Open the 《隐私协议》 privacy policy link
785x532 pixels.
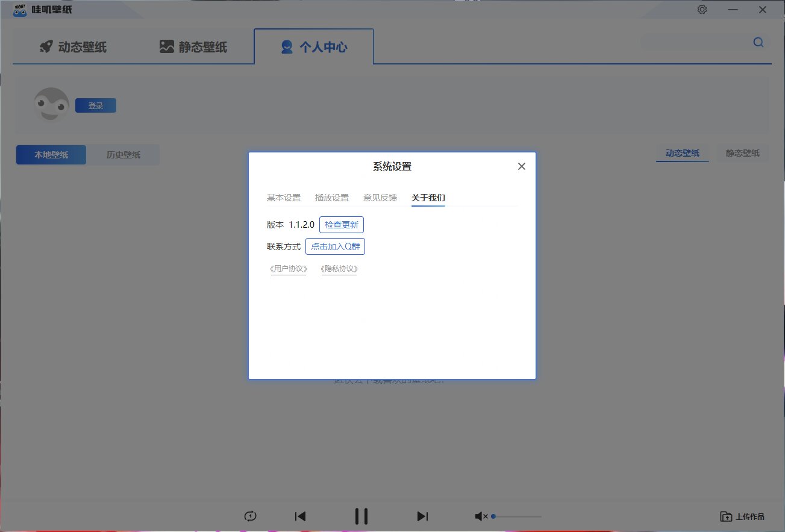coord(339,269)
